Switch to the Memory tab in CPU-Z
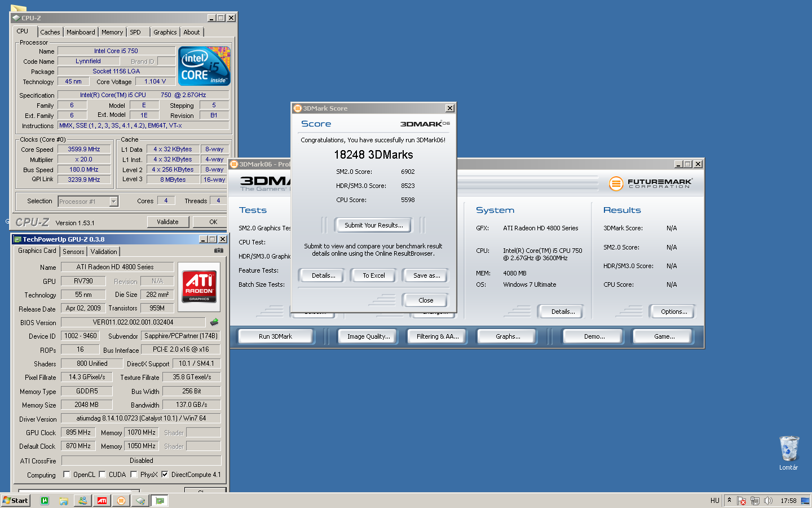Image resolution: width=812 pixels, height=508 pixels. click(112, 32)
